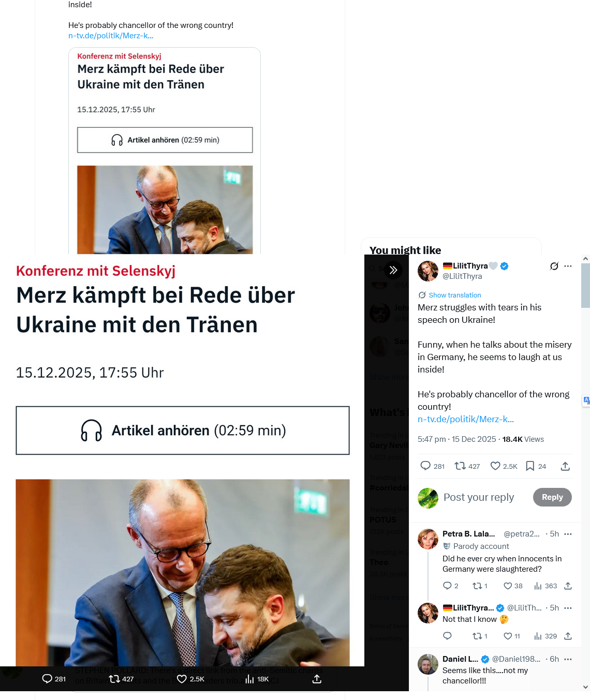Screen dimensions: 590x700
Task: Share Petra B. Lala's reply
Action: 568,586
